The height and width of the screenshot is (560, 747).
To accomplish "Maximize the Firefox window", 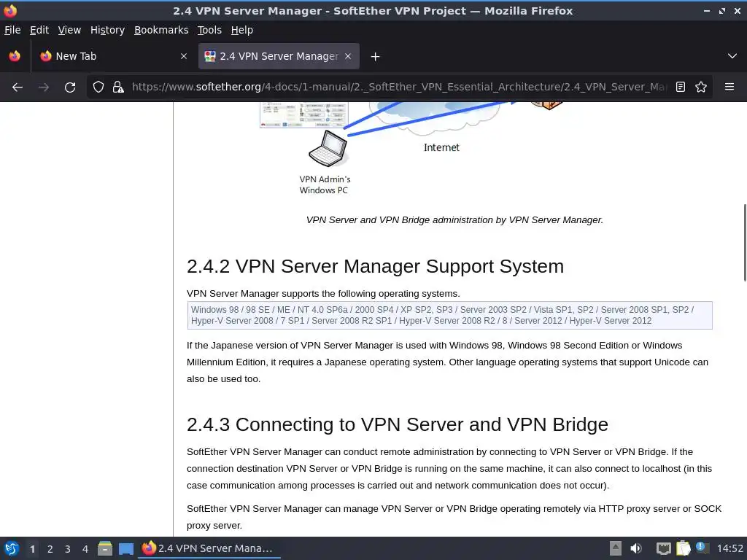I will click(x=722, y=11).
